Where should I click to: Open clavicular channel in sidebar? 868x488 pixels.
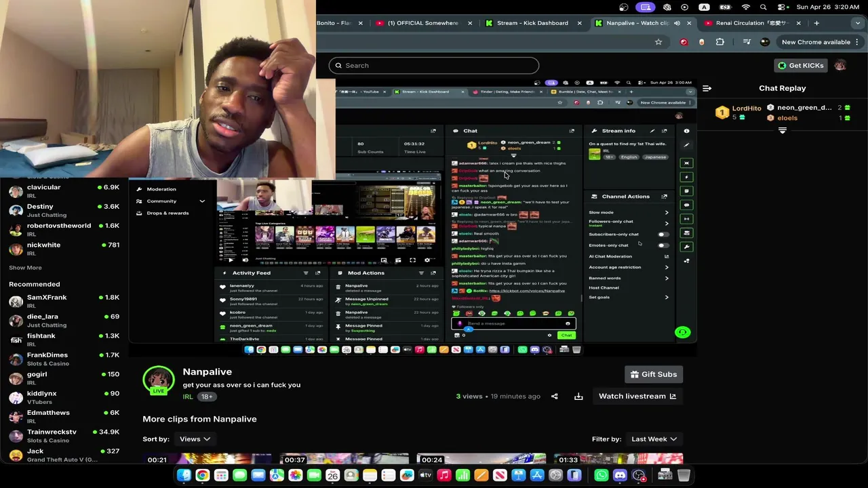click(64, 191)
